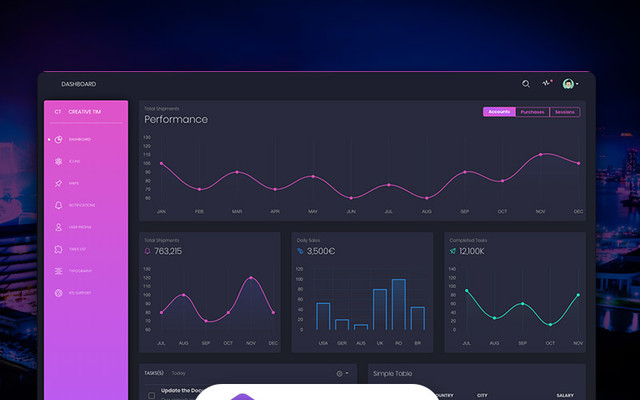Click the CT logo in sidebar
This screenshot has width=640, height=400.
pos(58,112)
